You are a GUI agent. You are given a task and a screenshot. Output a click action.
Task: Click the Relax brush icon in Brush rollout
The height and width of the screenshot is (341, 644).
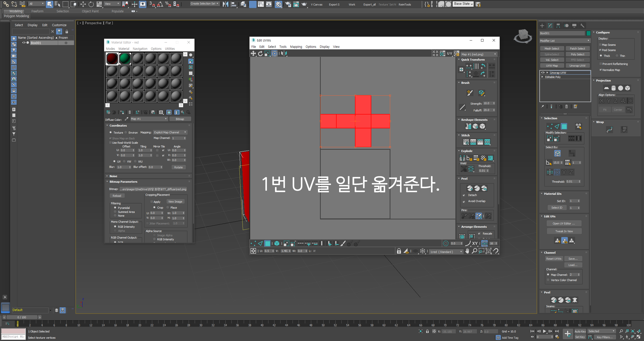481,93
